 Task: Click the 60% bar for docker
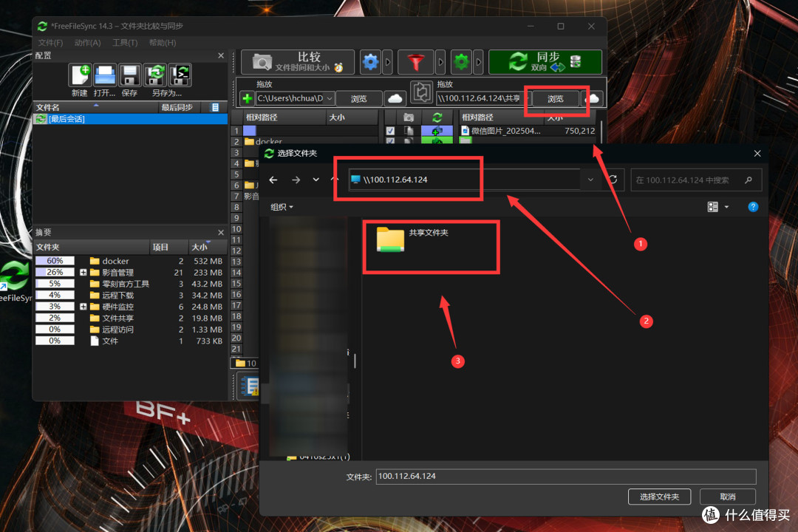(x=55, y=261)
